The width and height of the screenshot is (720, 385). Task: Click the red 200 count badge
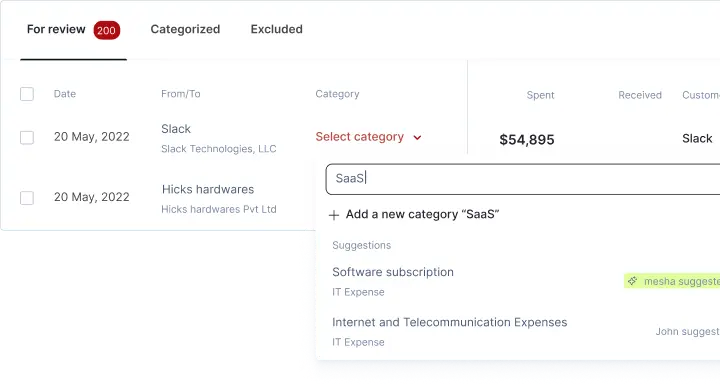coord(107,30)
